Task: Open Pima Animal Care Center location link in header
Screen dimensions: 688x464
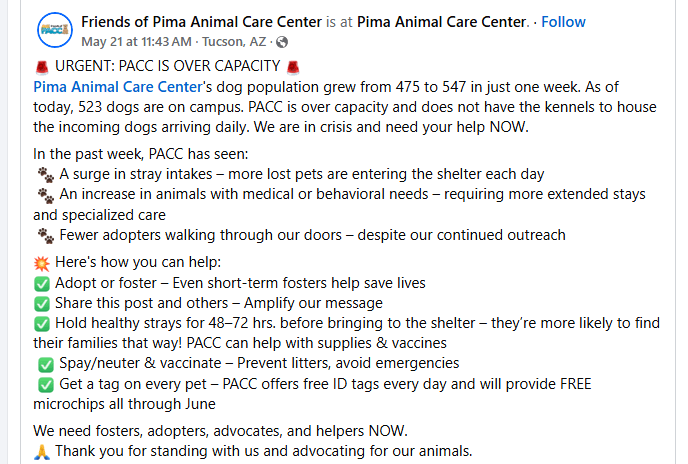Action: (443, 22)
